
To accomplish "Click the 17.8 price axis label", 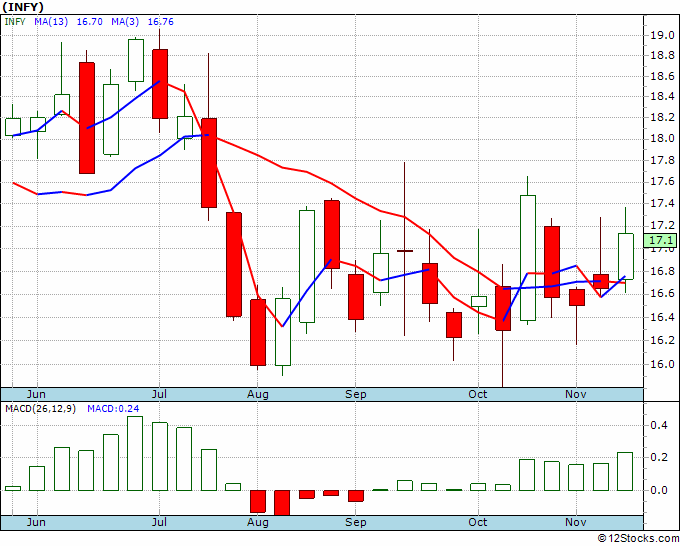I will click(x=662, y=160).
